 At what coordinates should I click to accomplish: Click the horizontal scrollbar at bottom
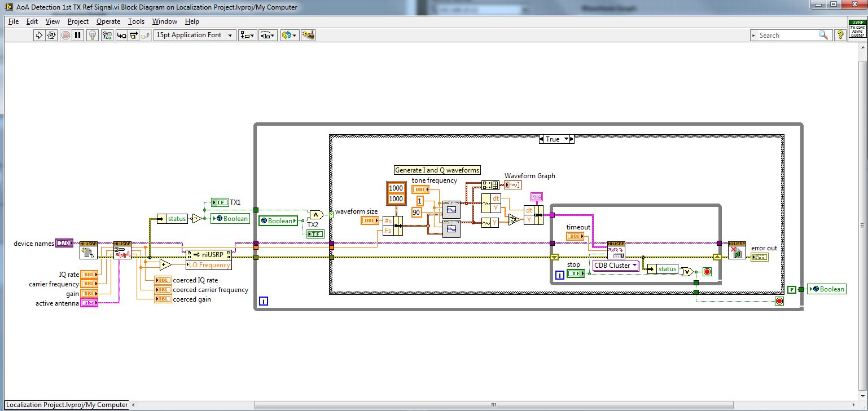494,405
